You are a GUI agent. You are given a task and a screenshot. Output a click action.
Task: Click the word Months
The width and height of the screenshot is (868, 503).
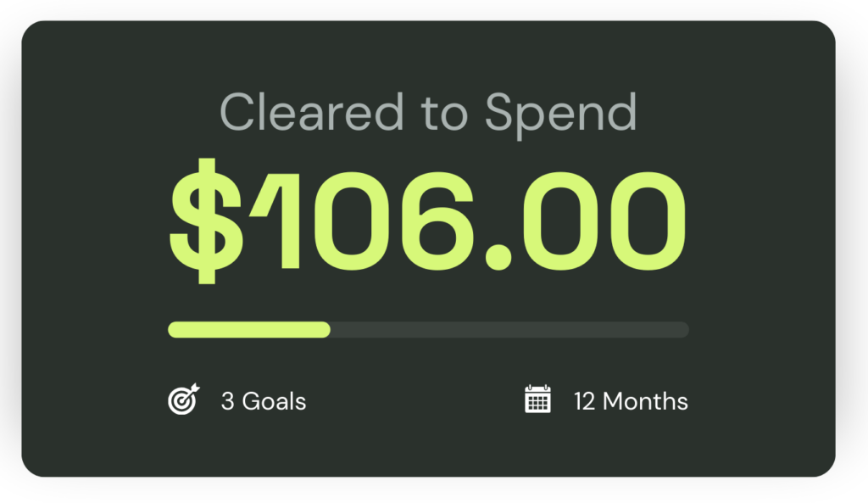click(x=645, y=401)
